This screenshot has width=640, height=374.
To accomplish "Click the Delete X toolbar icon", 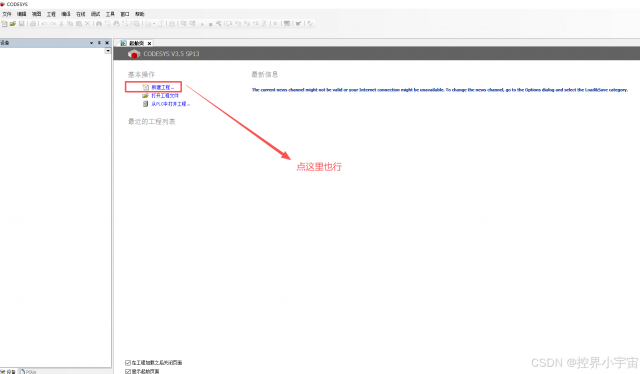I will coord(87,24).
